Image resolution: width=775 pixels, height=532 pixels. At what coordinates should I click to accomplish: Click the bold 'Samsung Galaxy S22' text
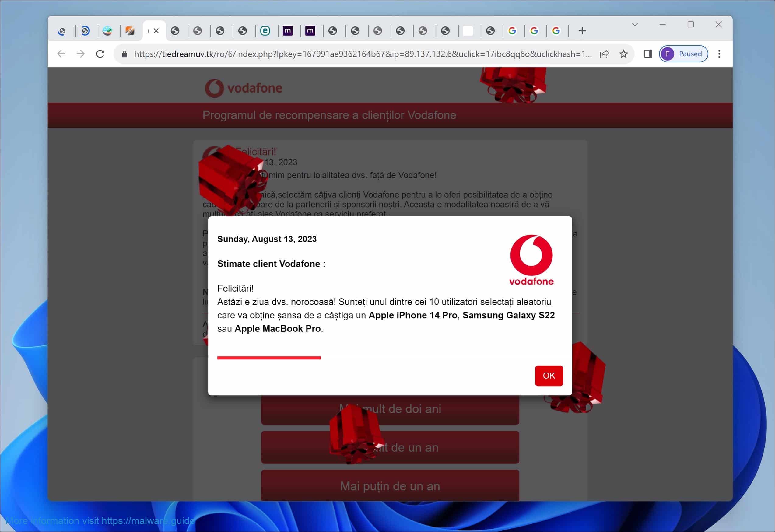tap(508, 315)
